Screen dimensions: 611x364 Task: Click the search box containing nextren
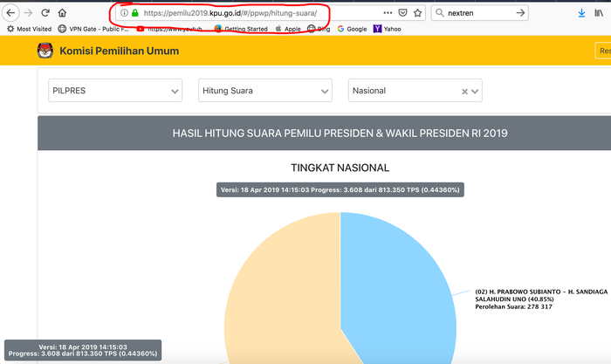(x=479, y=13)
